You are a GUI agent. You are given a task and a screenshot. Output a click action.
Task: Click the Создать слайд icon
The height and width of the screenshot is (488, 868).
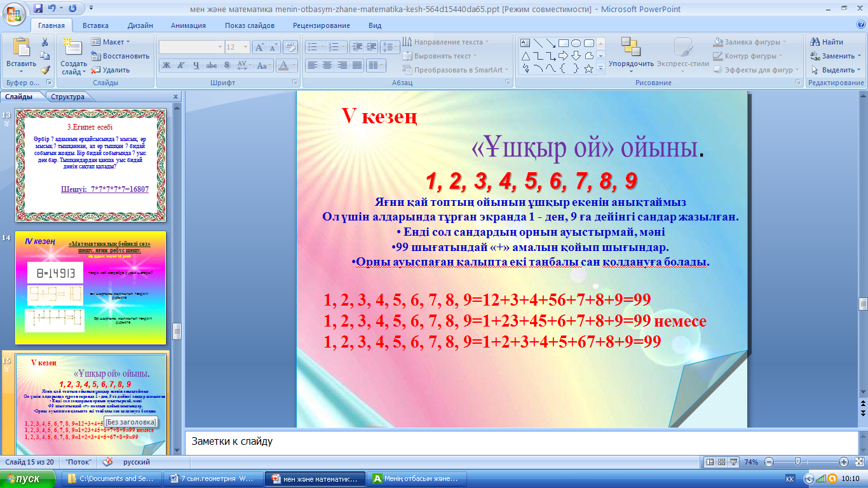[72, 48]
